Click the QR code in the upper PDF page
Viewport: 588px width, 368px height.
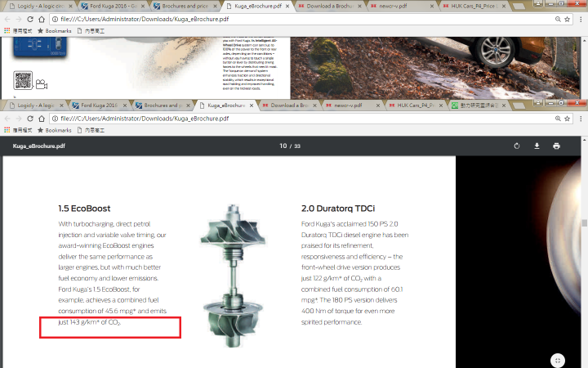pos(23,80)
